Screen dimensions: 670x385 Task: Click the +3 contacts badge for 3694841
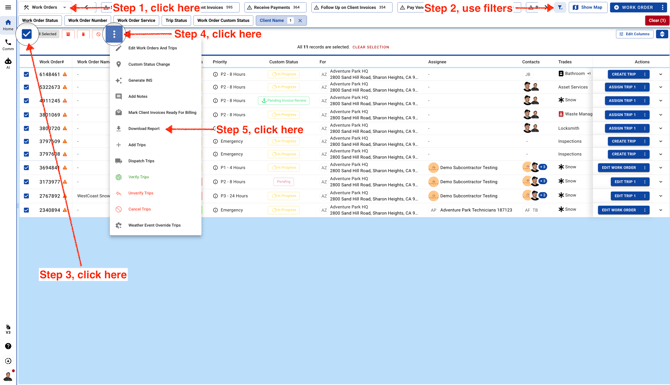pos(543,167)
